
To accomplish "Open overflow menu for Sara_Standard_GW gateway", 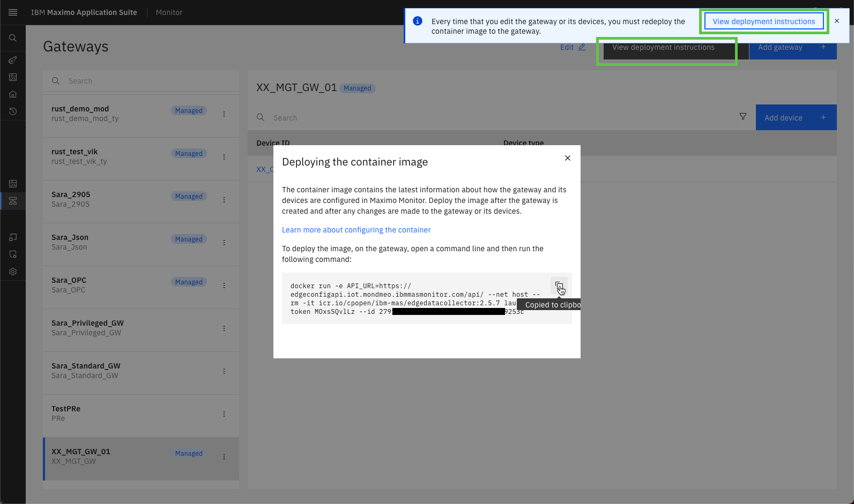I will [x=224, y=371].
